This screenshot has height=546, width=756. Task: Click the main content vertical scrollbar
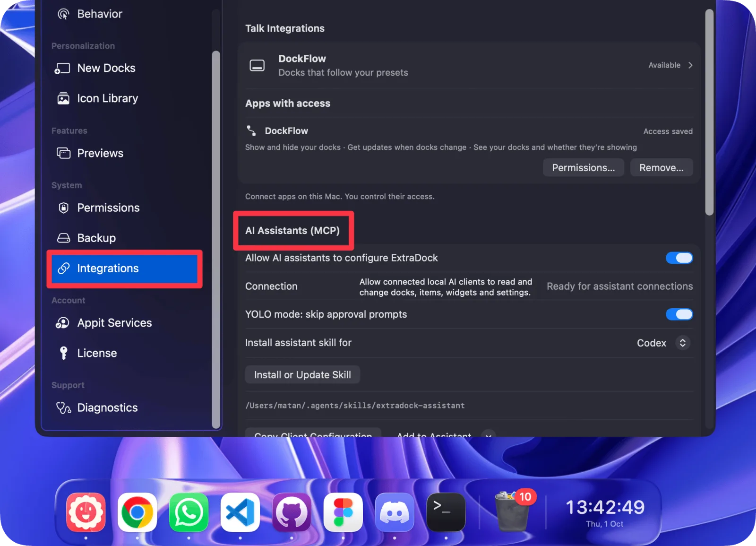click(x=709, y=113)
